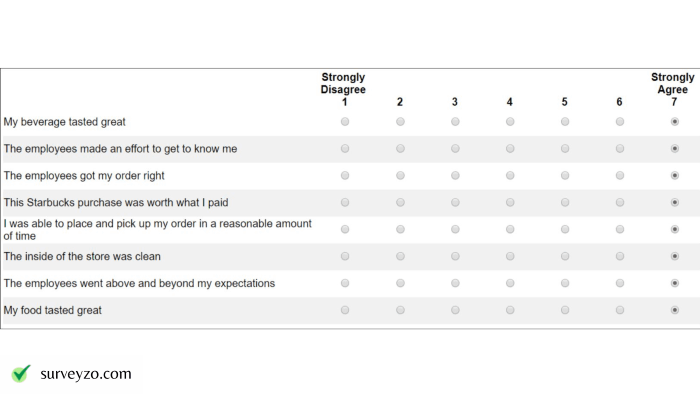Choose 2 for Starbucks purchase worth what paid
Image resolution: width=700 pixels, height=394 pixels.
click(x=400, y=202)
